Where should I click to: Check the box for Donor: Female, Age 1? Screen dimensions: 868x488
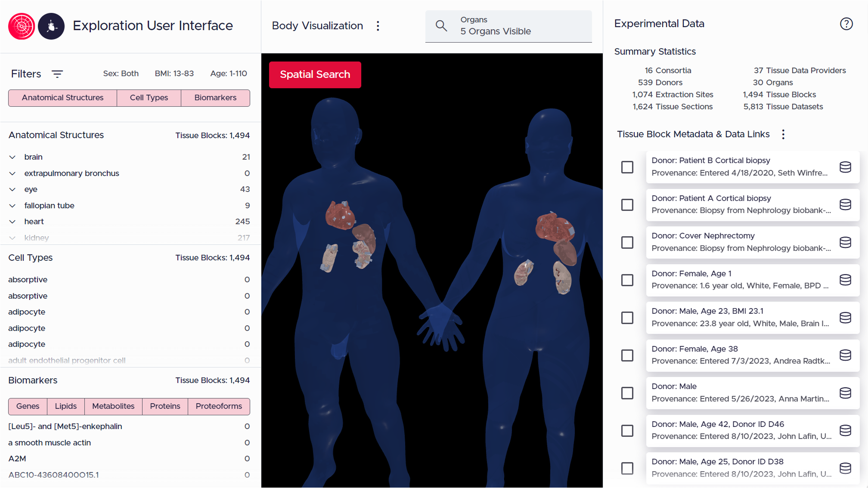(x=627, y=280)
